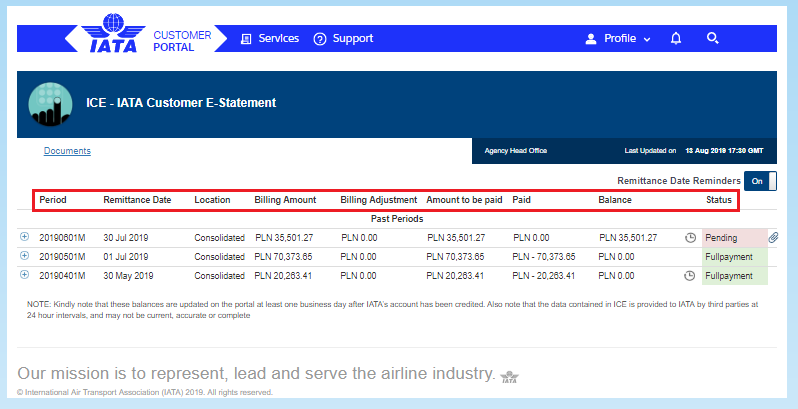798x409 pixels.
Task: Click Last Updated 13 Aug 2019 timestamp
Action: [x=724, y=151]
